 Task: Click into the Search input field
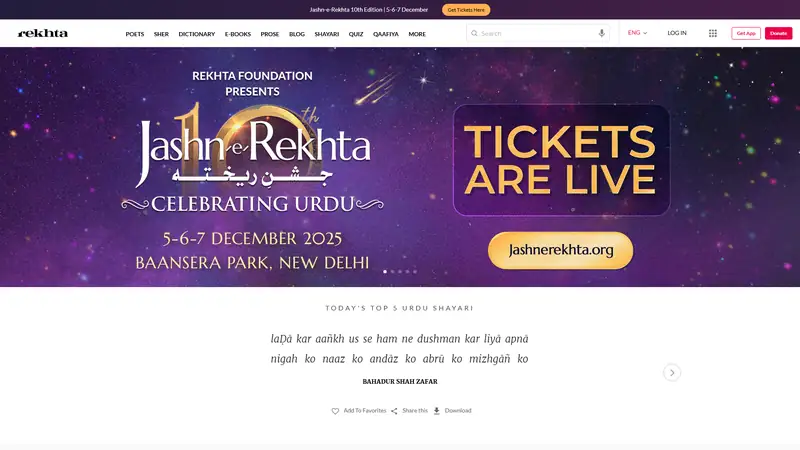point(537,33)
